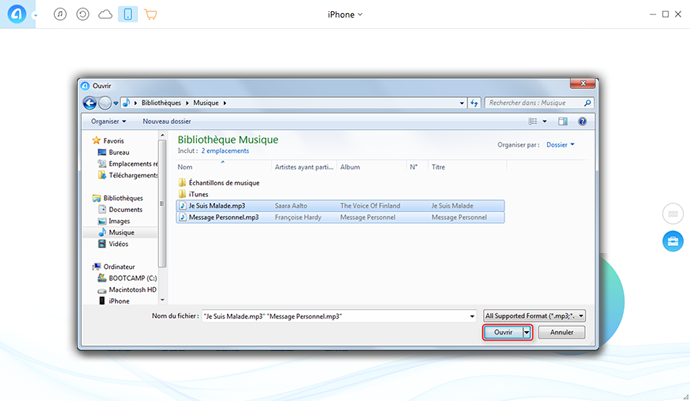Open the shopping cart icon in the AnyTrans toolbar
Screen dimensions: 690x401
(150, 15)
